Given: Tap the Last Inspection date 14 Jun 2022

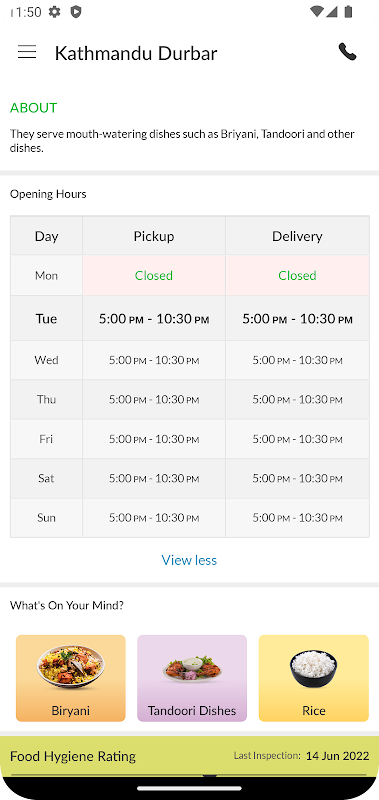Looking at the screenshot, I should [x=337, y=756].
